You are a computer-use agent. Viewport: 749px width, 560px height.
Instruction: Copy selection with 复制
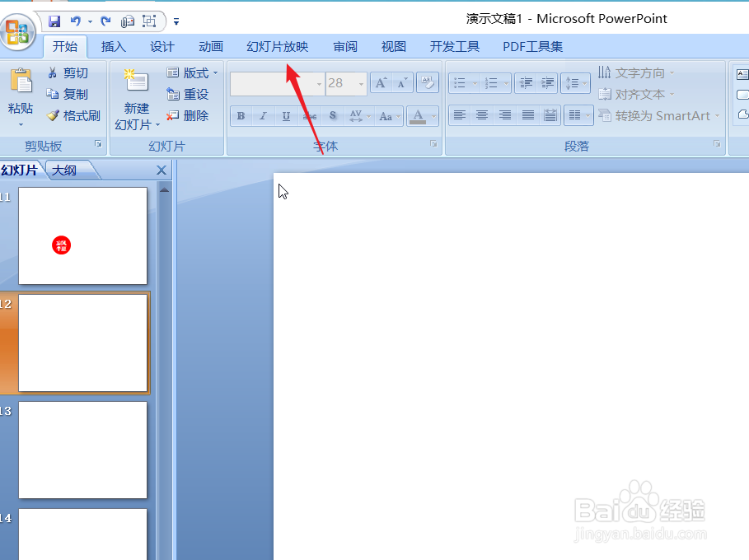[x=68, y=95]
